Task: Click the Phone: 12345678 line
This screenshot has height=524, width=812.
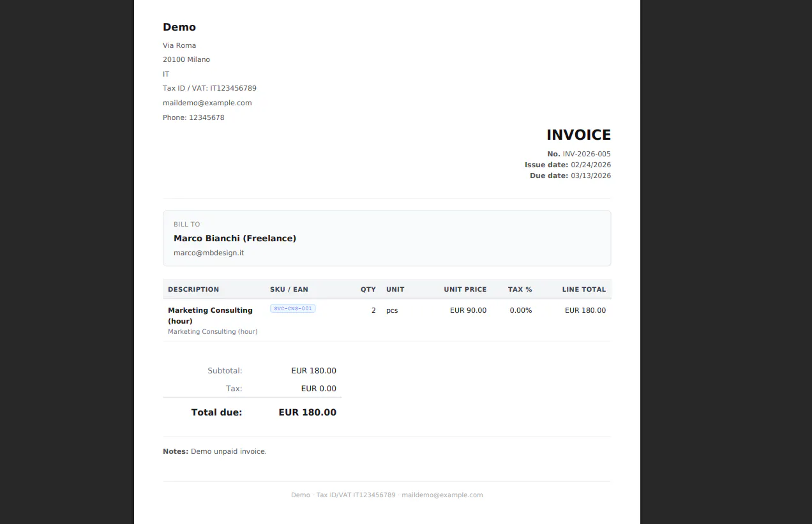Action: 193,117
